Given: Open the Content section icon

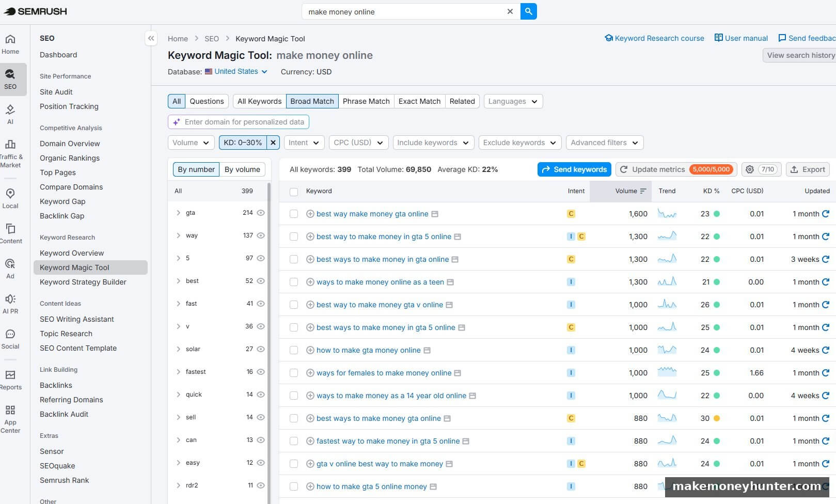Looking at the screenshot, I should [10, 229].
